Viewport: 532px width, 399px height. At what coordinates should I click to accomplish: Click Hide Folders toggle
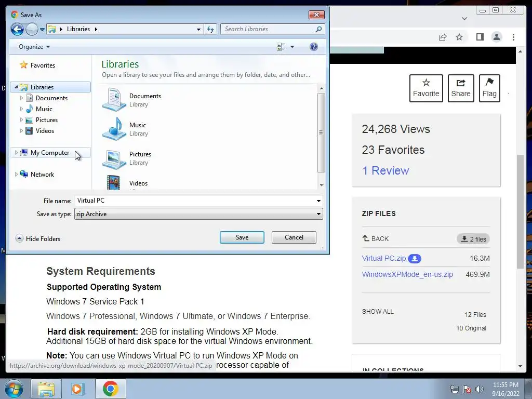(x=38, y=238)
